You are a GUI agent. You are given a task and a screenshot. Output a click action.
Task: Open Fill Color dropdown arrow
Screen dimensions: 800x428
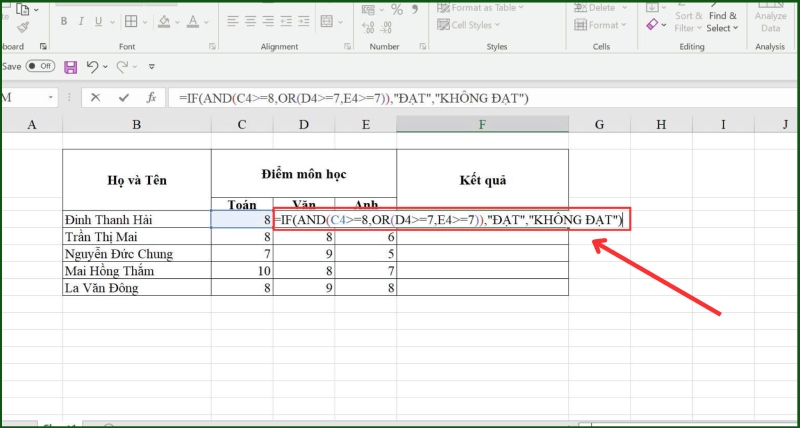tap(178, 22)
